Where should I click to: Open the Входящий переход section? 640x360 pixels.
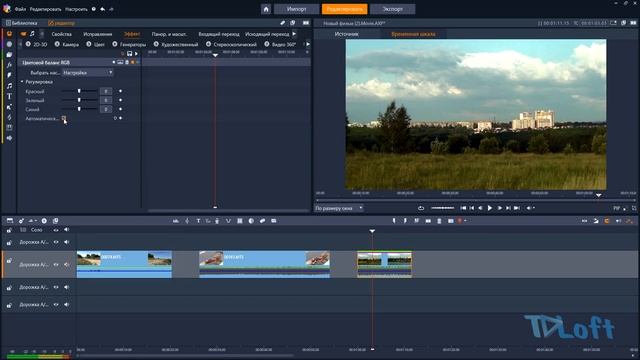click(x=219, y=34)
